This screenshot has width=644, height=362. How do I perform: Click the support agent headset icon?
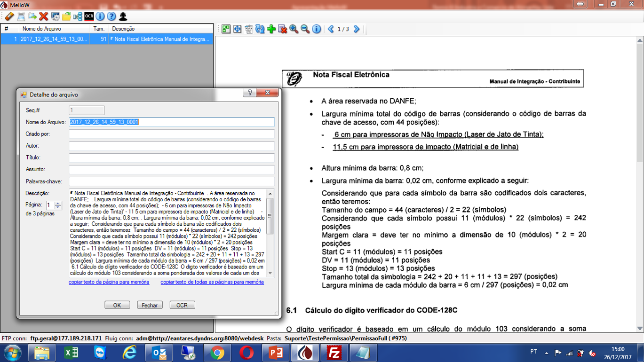point(123,16)
